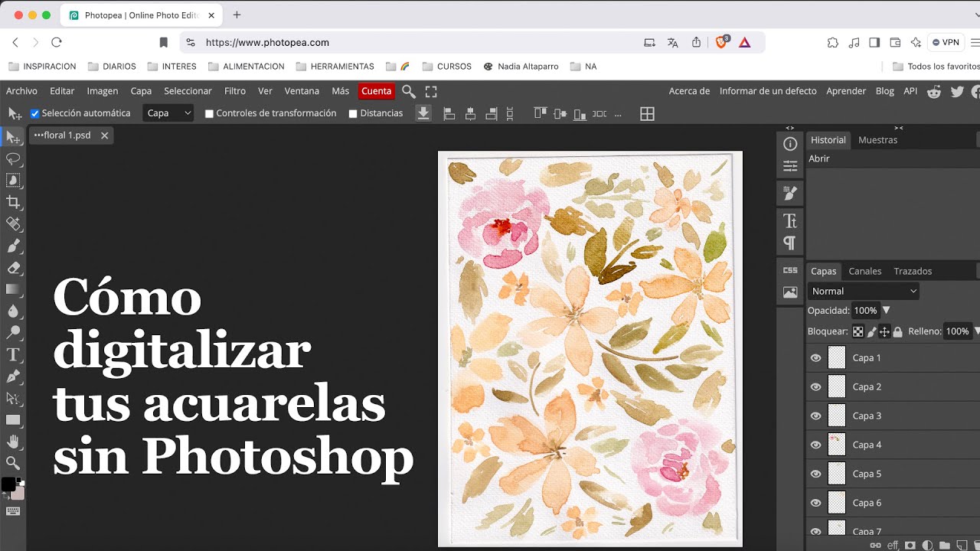Uncheck Selección automática checkbox
This screenshot has width=980, height=551.
pos(34,113)
